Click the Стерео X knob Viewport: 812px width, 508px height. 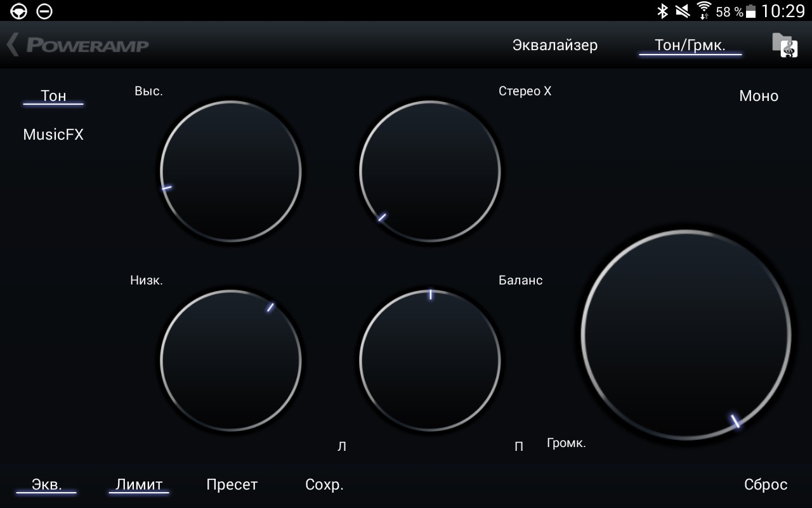430,171
